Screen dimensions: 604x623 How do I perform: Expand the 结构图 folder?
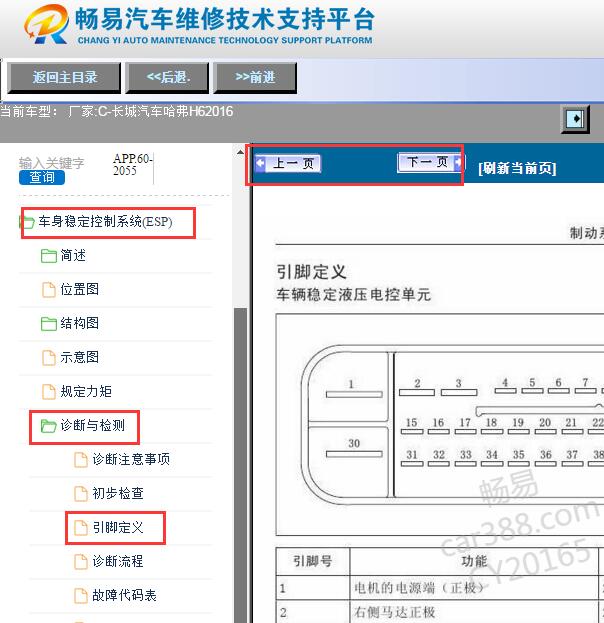[x=79, y=323]
